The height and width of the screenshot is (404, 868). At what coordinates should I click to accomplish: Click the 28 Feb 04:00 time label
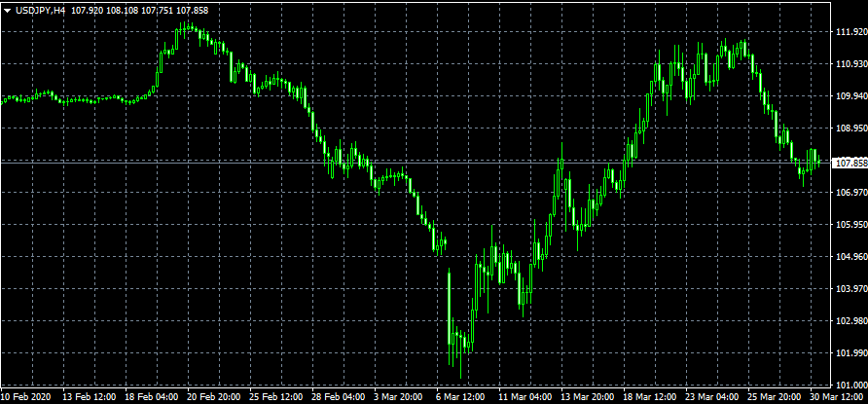[339, 397]
